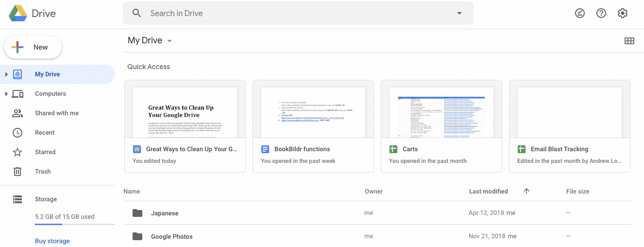Click the New button

pyautogui.click(x=33, y=47)
